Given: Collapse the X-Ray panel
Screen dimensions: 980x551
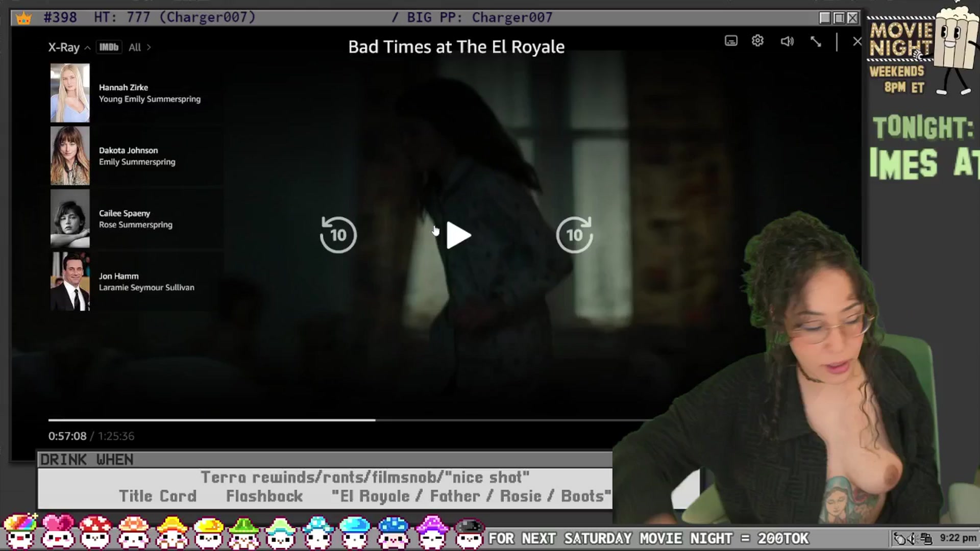Looking at the screenshot, I should coord(69,47).
